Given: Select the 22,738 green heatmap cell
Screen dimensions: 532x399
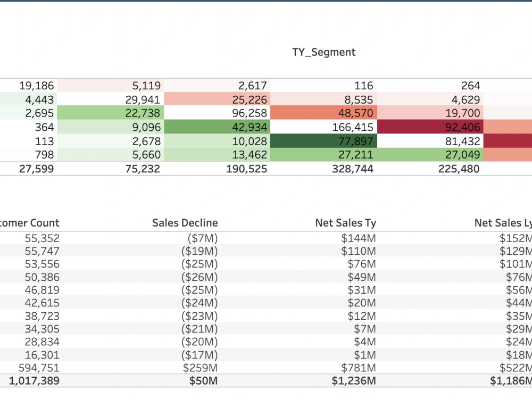Looking at the screenshot, I should point(110,113).
